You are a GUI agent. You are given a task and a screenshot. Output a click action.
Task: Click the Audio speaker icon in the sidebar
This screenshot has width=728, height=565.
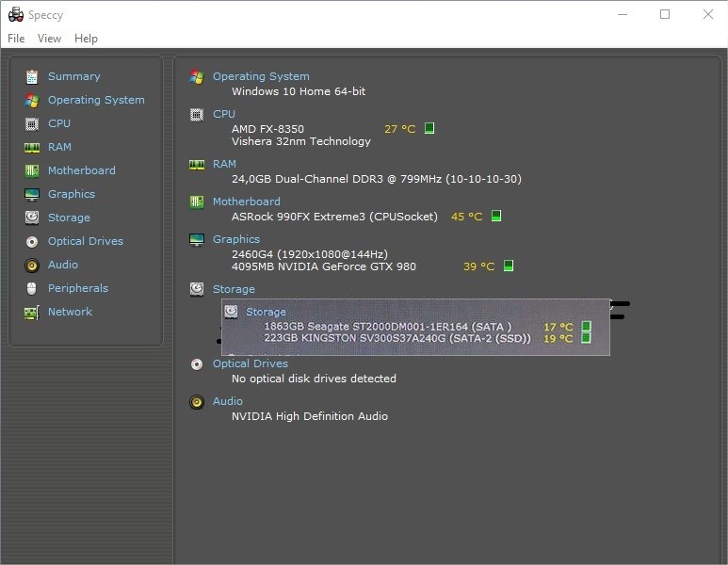(32, 266)
